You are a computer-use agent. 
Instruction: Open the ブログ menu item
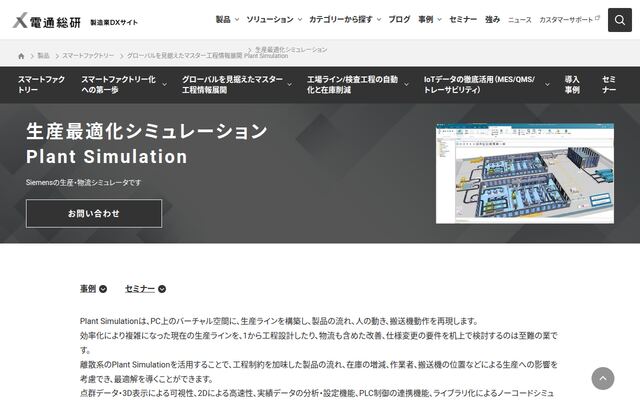coord(399,20)
